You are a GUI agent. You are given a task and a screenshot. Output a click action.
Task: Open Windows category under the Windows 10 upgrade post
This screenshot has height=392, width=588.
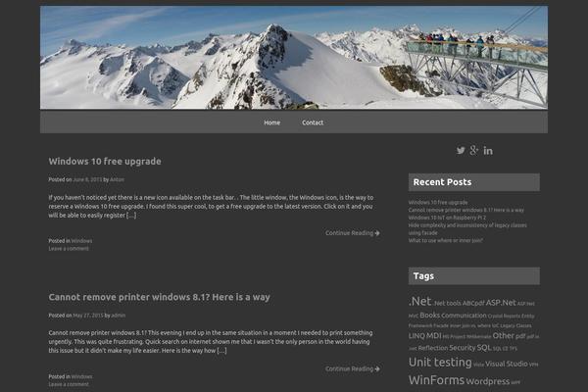click(x=81, y=241)
